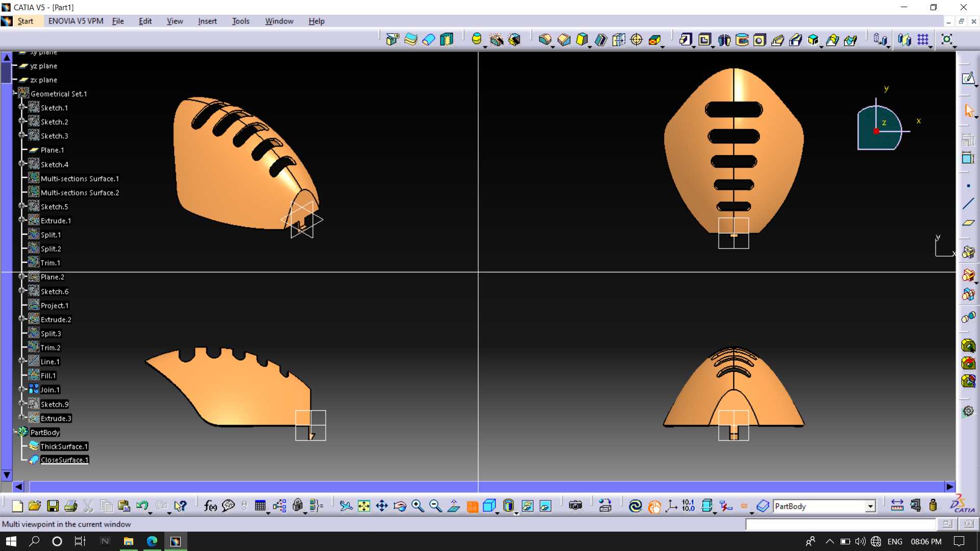The height and width of the screenshot is (551, 980).
Task: Click the What's This help cursor icon
Action: 180,506
